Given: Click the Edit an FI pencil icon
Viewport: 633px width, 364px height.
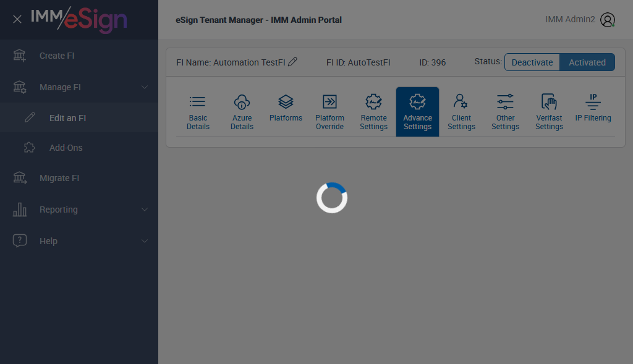Looking at the screenshot, I should (30, 117).
